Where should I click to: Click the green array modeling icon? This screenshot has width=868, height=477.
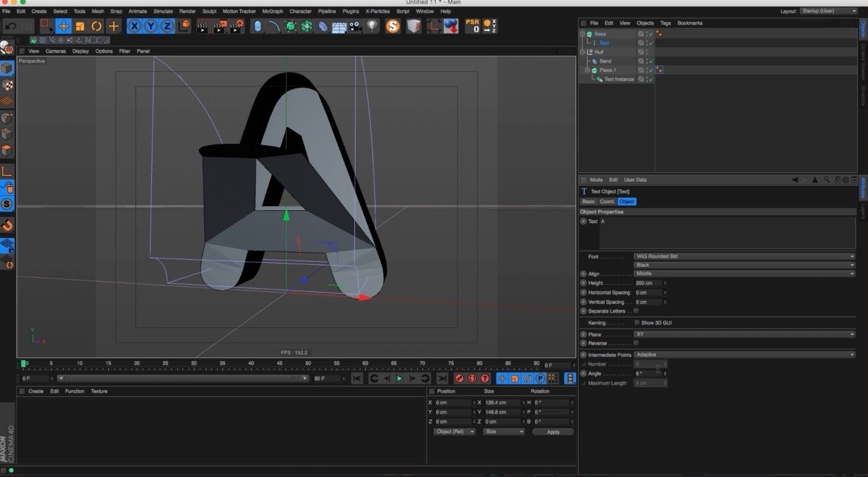click(307, 26)
